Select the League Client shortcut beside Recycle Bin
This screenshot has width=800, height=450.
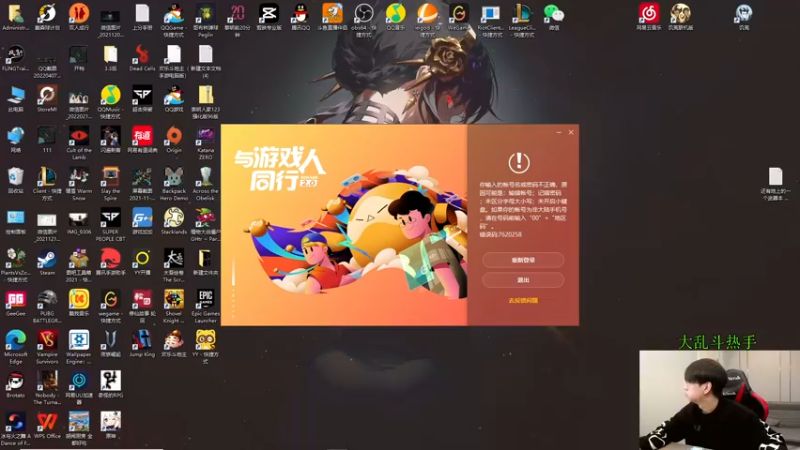tap(47, 184)
